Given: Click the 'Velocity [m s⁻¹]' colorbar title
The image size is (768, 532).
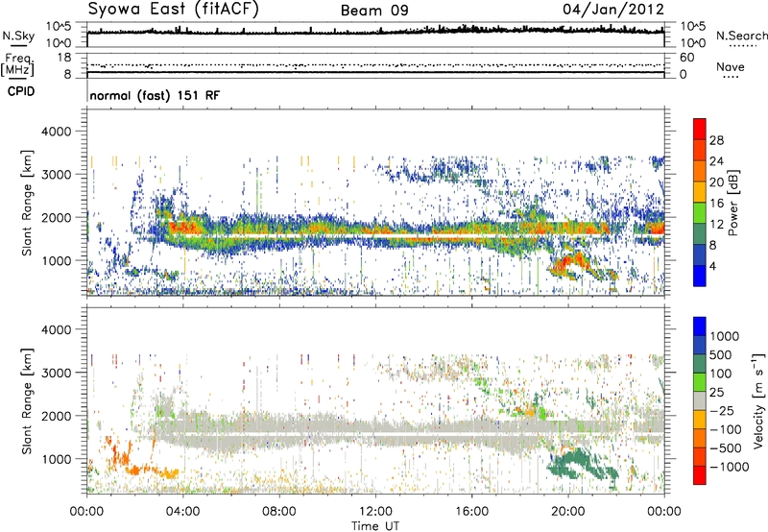Looking at the screenshot, I should coord(758,400).
